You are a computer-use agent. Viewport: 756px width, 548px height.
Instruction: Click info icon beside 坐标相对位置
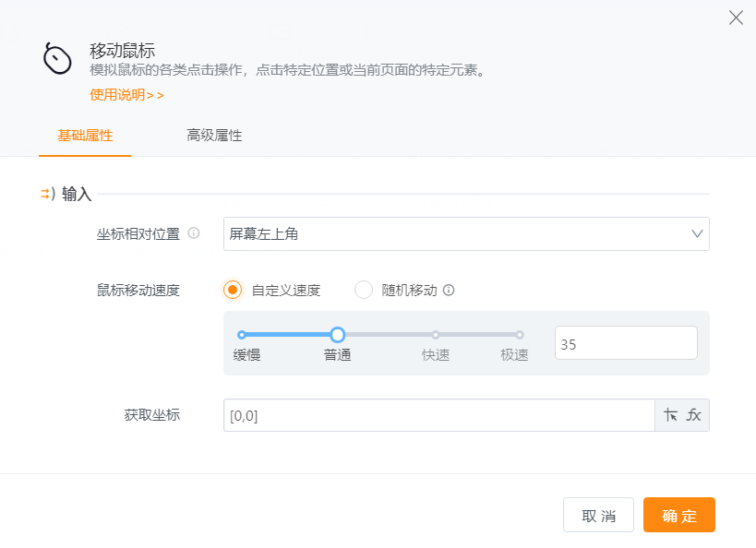tap(194, 233)
